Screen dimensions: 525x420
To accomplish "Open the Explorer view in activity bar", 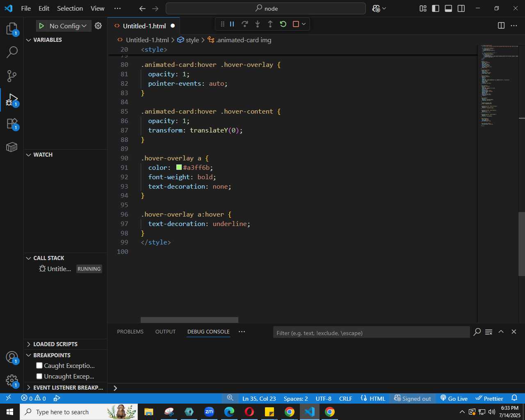I will (x=12, y=29).
